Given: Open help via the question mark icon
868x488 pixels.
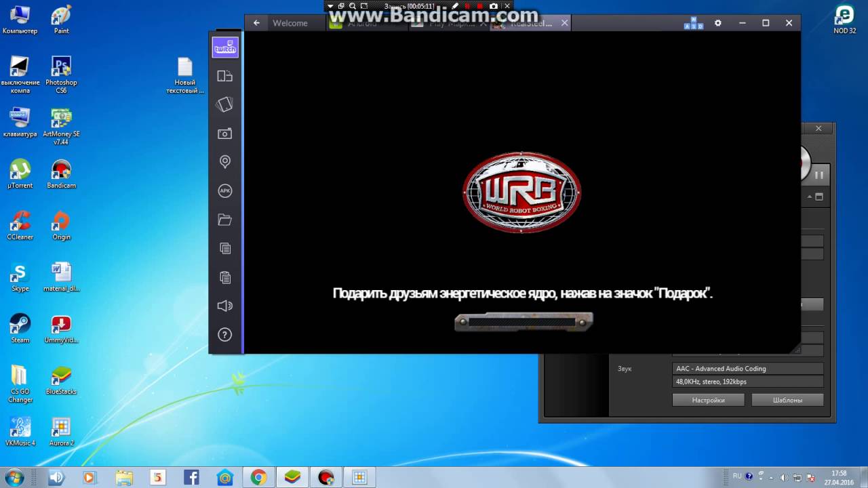Looking at the screenshot, I should coord(225,335).
